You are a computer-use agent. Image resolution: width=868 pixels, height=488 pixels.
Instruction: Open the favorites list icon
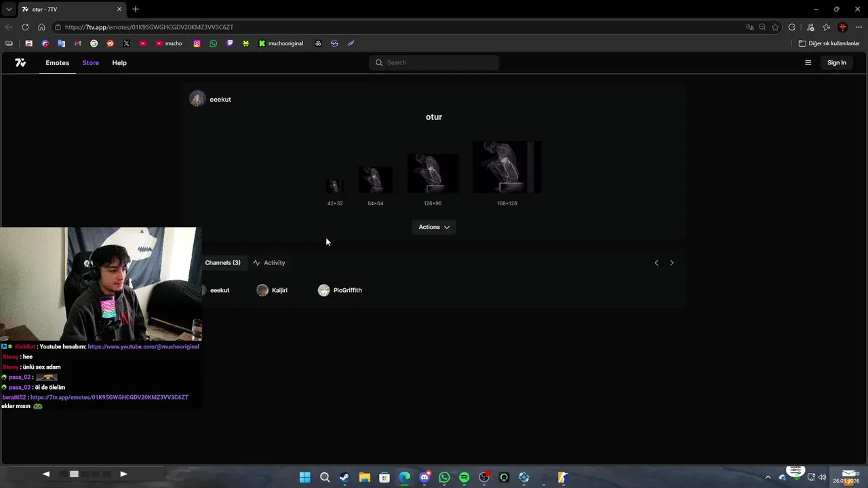[x=826, y=27]
